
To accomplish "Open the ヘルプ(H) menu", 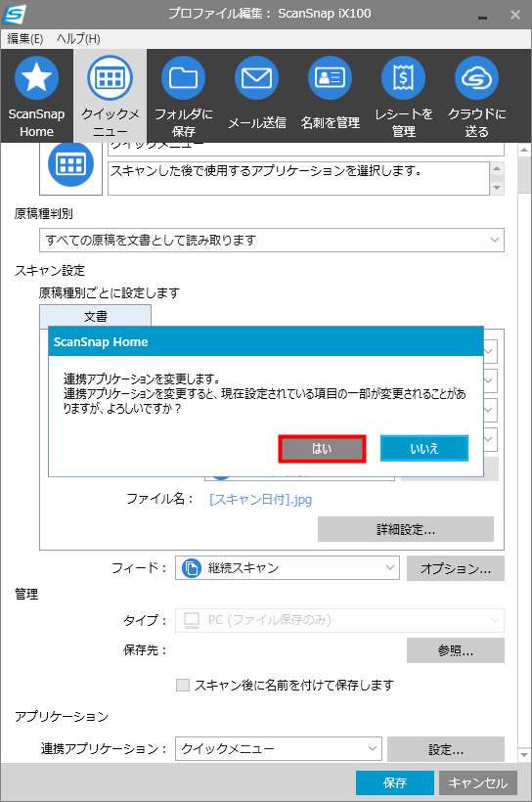I will coord(78,39).
